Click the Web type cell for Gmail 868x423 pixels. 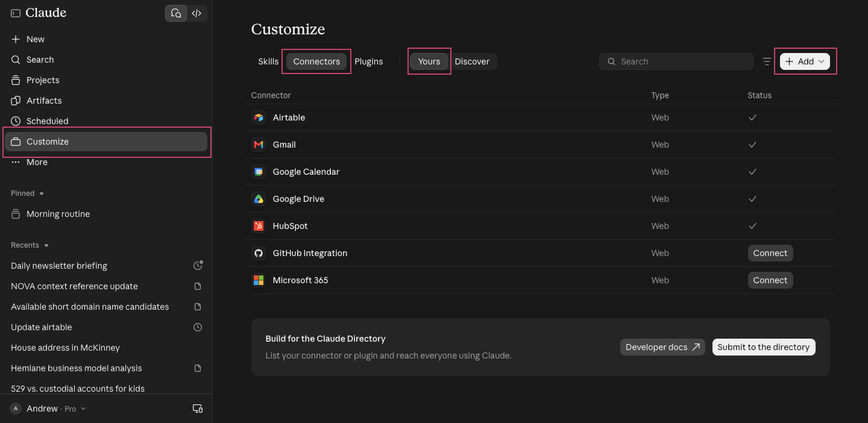pos(660,145)
